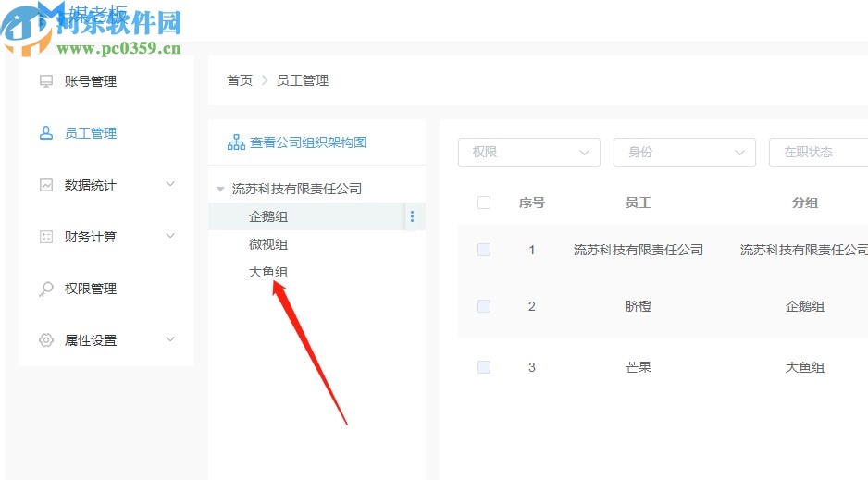Screen dimensions: 868x480
Task: Open the 属性设置 menu item
Action: pyautogui.click(x=91, y=340)
